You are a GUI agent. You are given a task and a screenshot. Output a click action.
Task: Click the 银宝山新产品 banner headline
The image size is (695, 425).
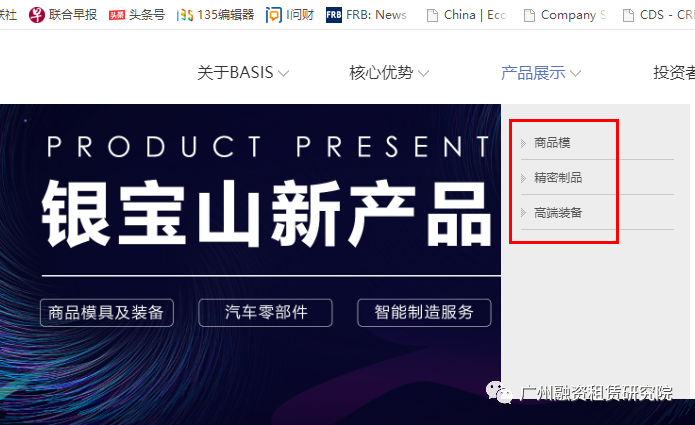point(266,213)
